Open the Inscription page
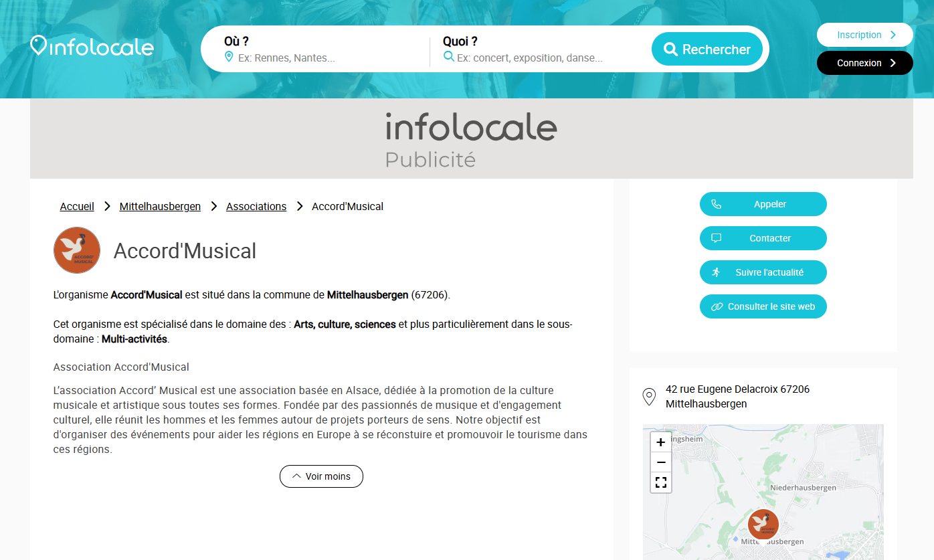Viewport: 934px width, 560px height. (865, 35)
